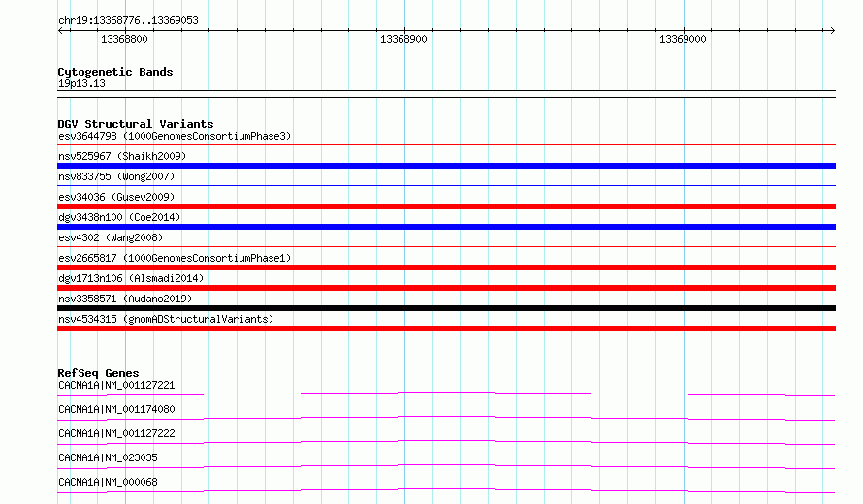Click the thin red esv3644798 variant bar
This screenshot has width=863, height=504.
tap(446, 145)
